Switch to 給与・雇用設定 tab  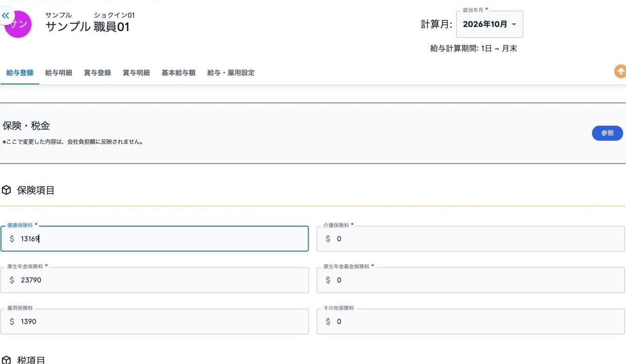[x=231, y=73]
